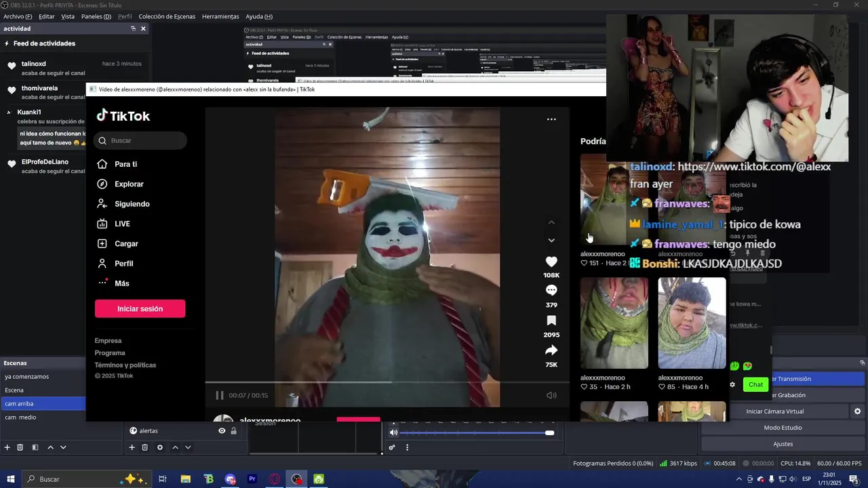The width and height of the screenshot is (868, 488).
Task: Add a new source with plus icon
Action: click(132, 447)
